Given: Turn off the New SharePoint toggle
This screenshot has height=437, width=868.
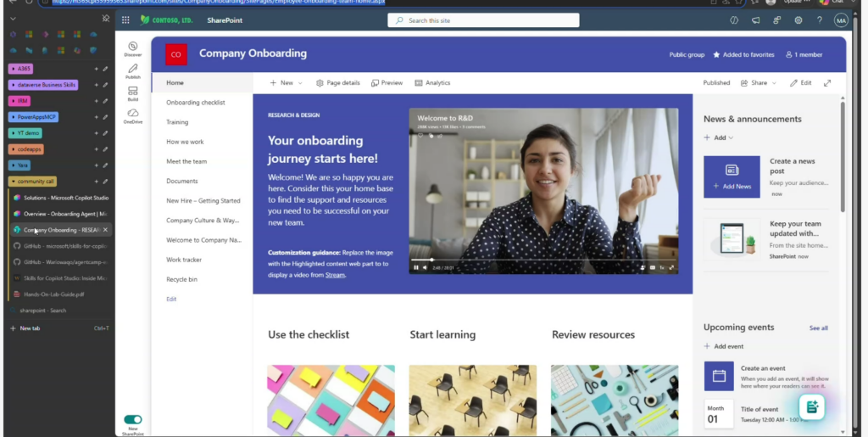Looking at the screenshot, I should 133,419.
